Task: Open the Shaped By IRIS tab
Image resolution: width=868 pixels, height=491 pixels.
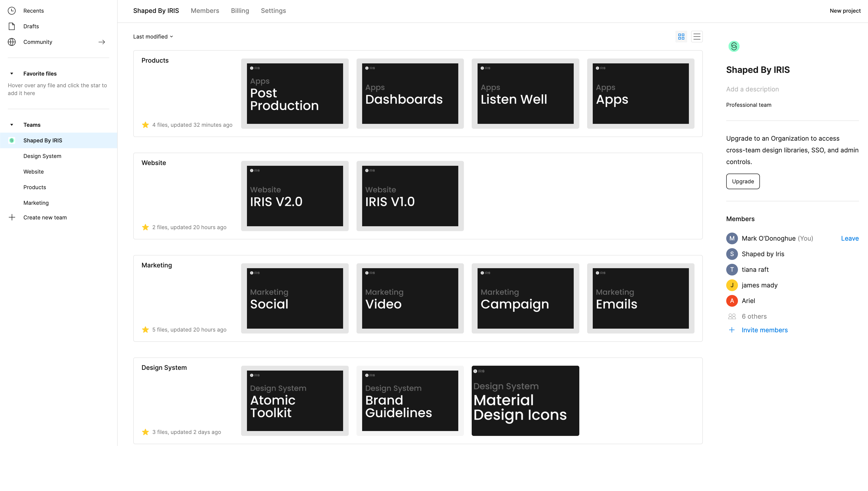Action: pyautogui.click(x=156, y=11)
